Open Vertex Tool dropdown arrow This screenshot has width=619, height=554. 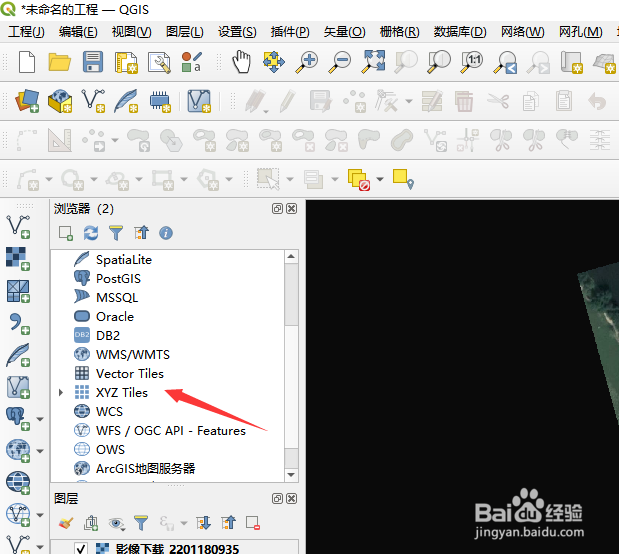click(409, 101)
